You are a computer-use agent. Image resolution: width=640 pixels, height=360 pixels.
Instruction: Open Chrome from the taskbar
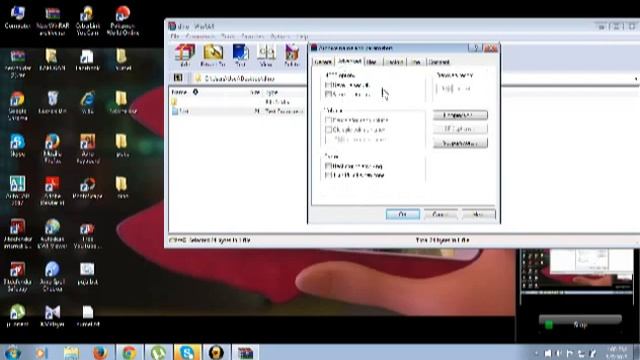129,352
